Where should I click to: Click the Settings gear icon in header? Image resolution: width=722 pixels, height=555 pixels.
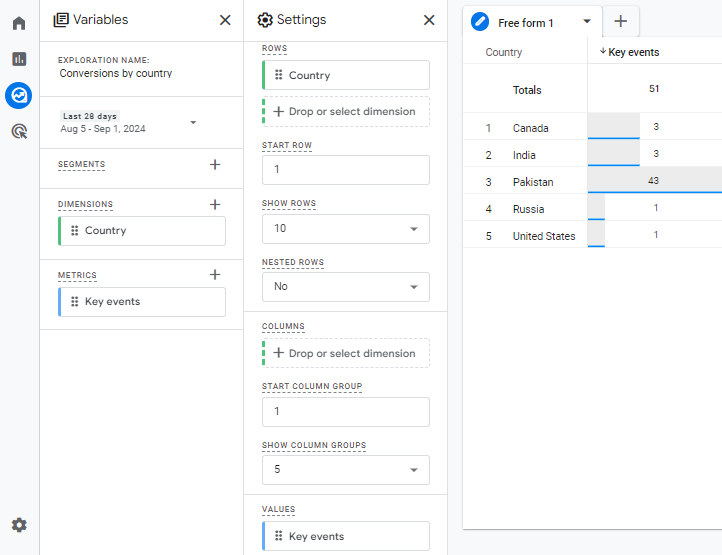pos(265,20)
